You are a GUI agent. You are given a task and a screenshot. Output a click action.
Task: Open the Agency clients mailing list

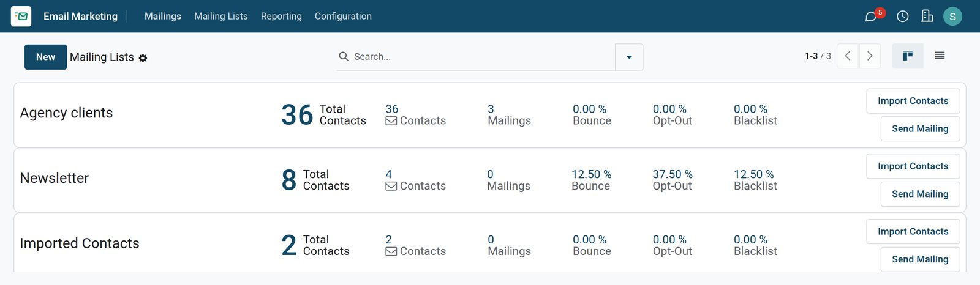coord(66,113)
